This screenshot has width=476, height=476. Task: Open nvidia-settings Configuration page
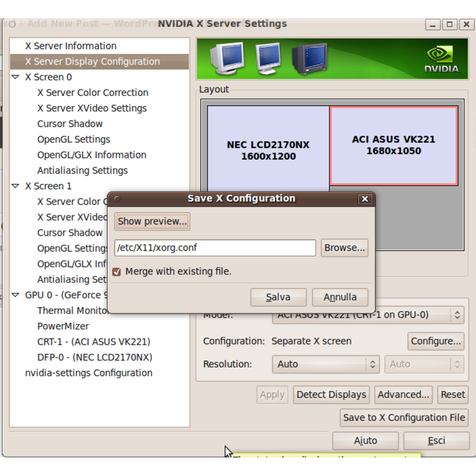tap(89, 373)
